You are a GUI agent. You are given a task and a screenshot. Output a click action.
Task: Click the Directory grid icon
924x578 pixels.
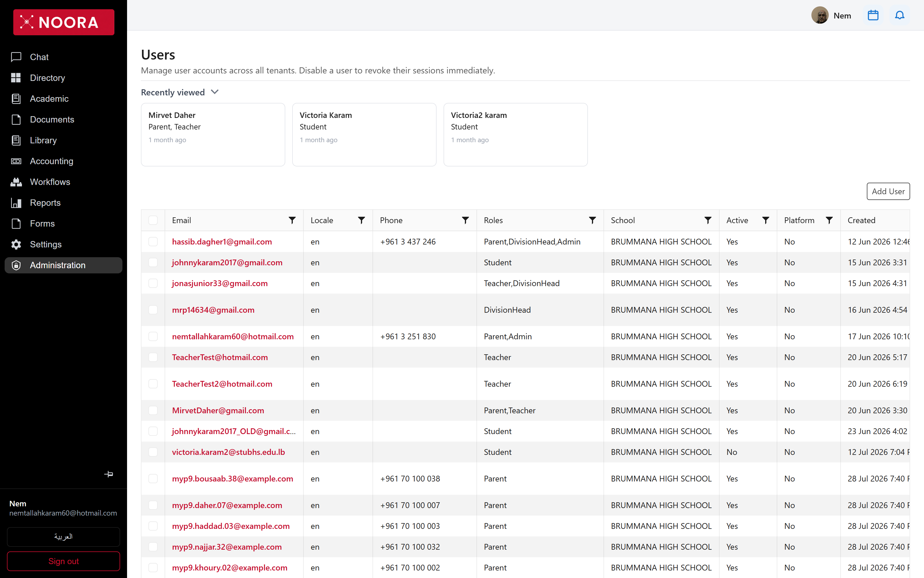click(16, 78)
